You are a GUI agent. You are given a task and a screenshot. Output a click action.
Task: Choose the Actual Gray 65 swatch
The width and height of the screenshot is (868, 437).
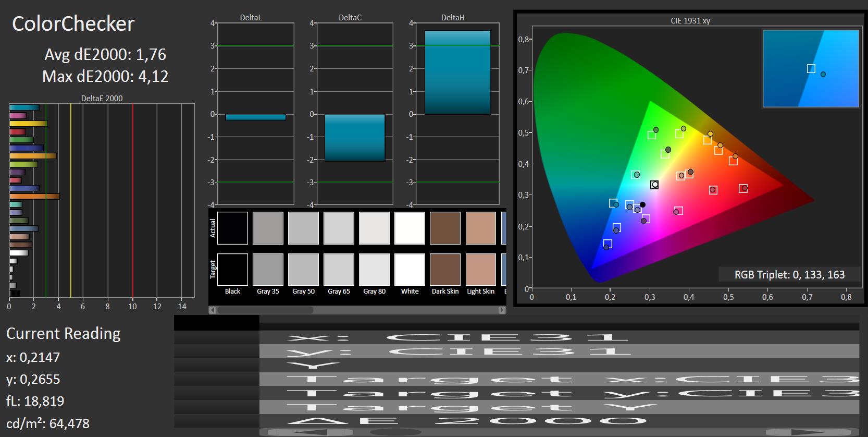[339, 228]
